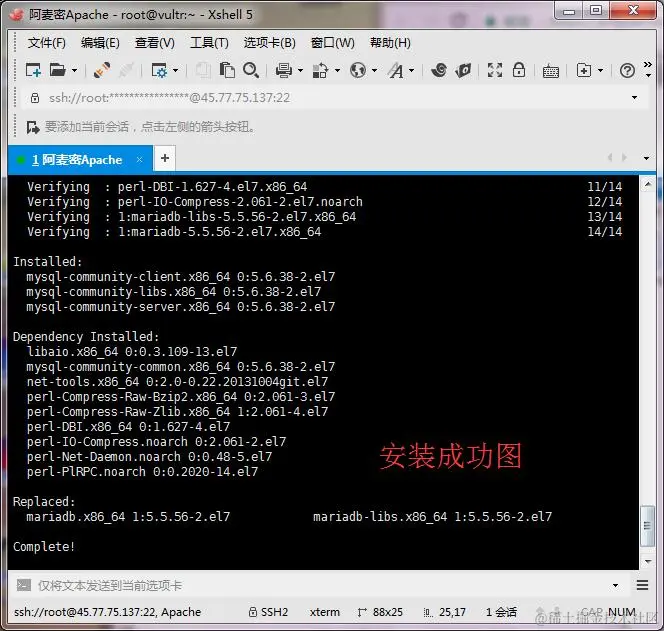Expand the Encoding globe dropdown arrow

(374, 70)
